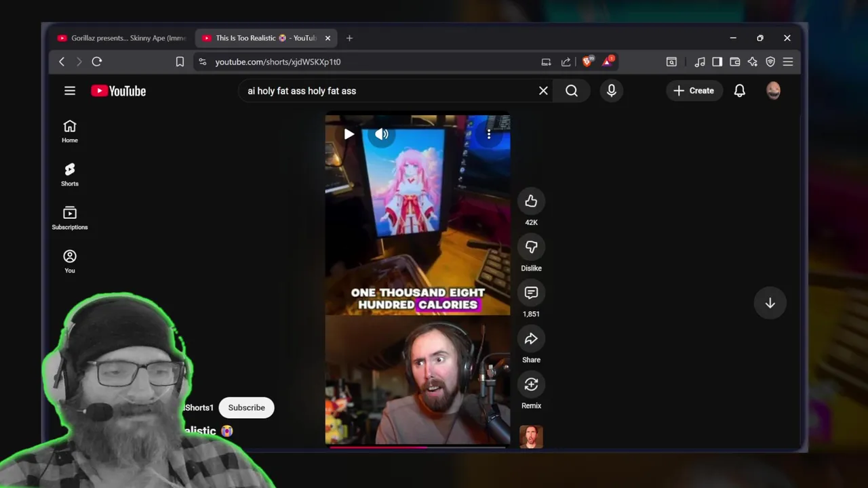Open Subscriptions in the sidebar
This screenshot has height=488, width=868.
click(70, 218)
